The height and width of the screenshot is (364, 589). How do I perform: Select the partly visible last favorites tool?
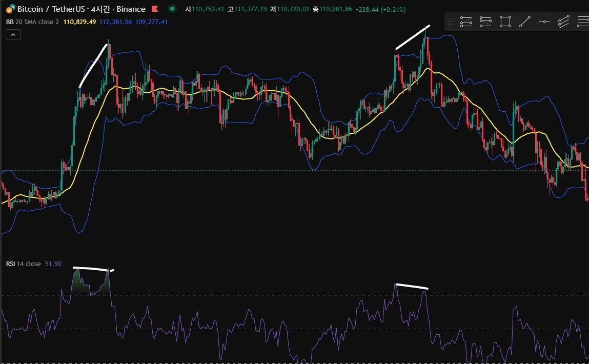click(583, 22)
